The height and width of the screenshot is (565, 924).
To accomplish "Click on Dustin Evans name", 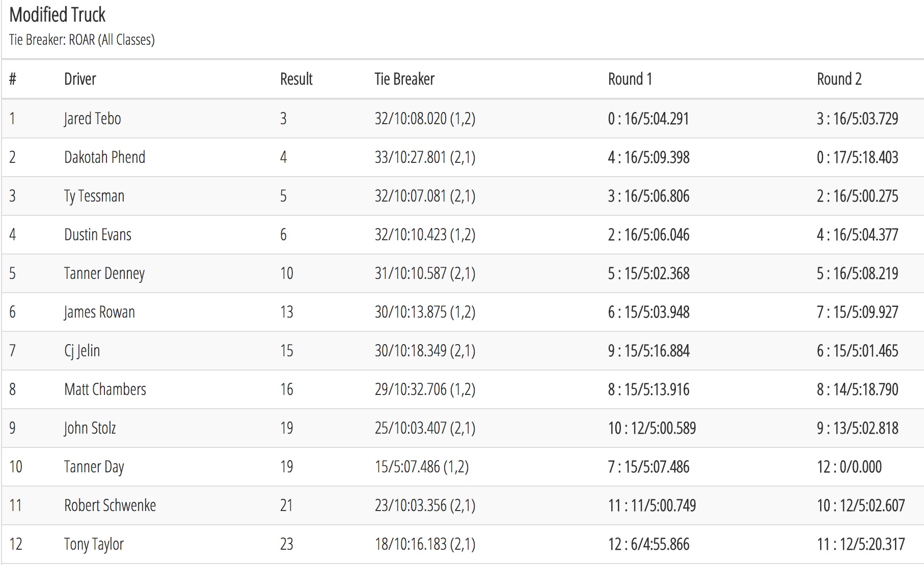I will click(x=98, y=235).
